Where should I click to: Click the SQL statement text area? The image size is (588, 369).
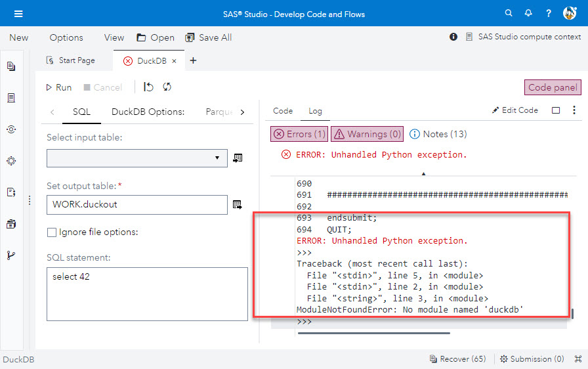(148, 294)
